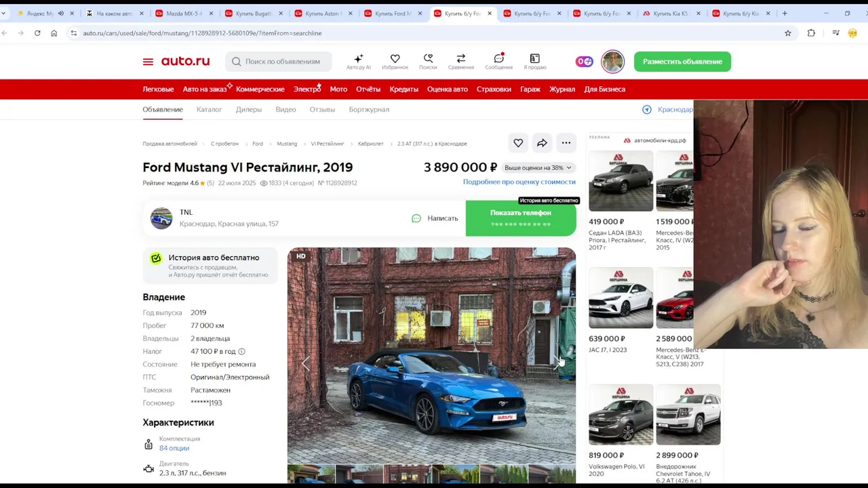Open JAC J7 ad thumbnail
The height and width of the screenshot is (488, 868).
pos(620,298)
